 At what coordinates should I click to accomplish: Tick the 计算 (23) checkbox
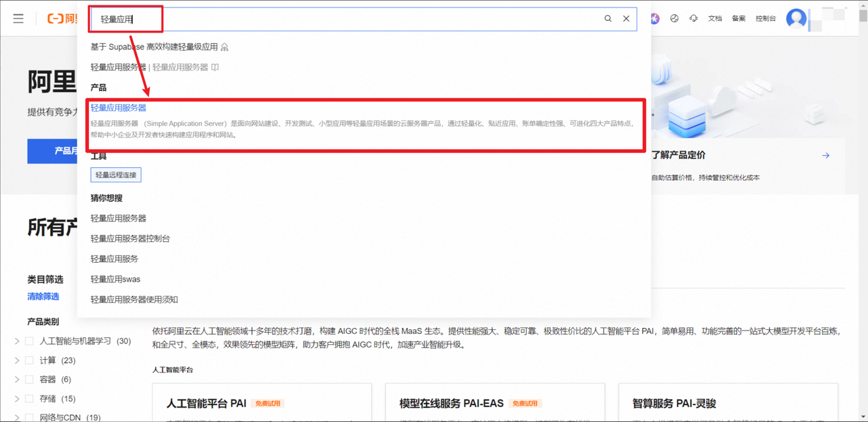pyautogui.click(x=29, y=360)
